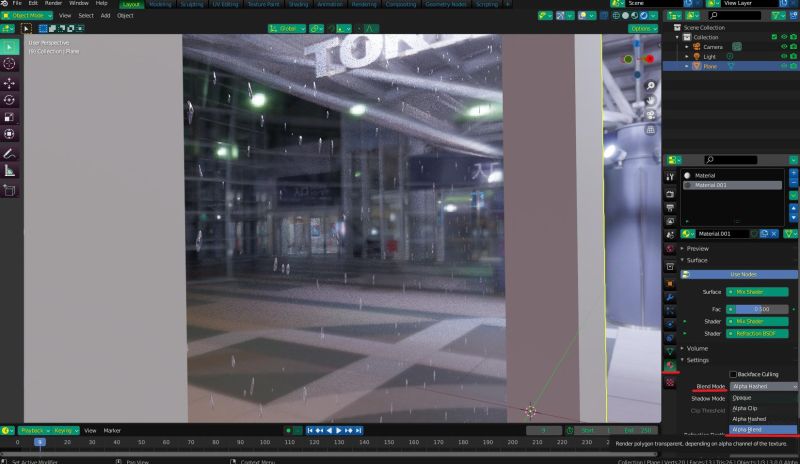Open the Render menu
Viewport: 800px width, 464px height.
tap(53, 3)
